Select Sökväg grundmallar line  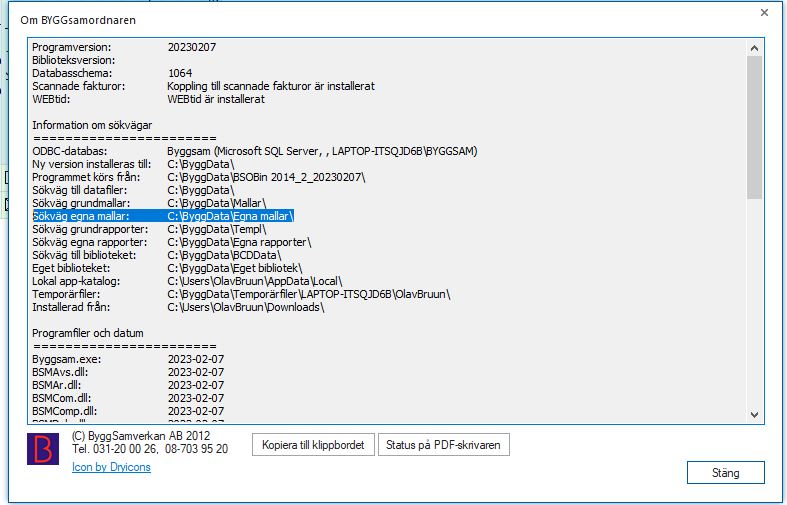pos(149,203)
